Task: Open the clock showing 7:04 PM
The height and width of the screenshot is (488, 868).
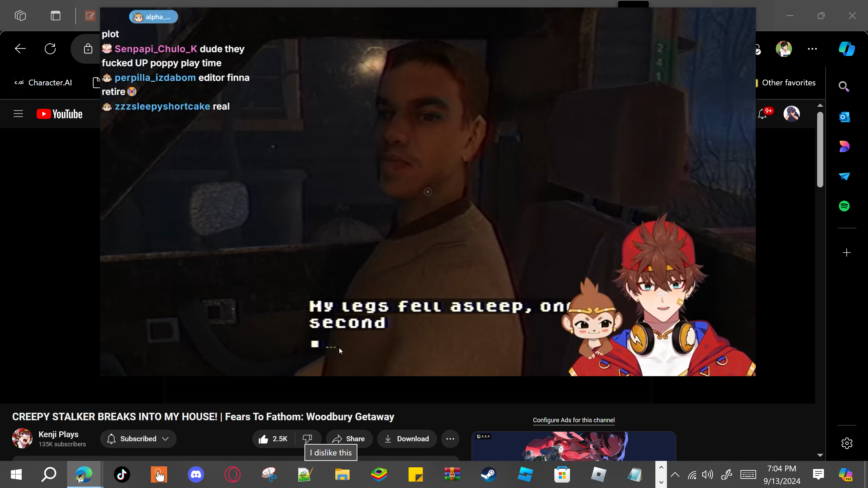Action: [x=782, y=474]
